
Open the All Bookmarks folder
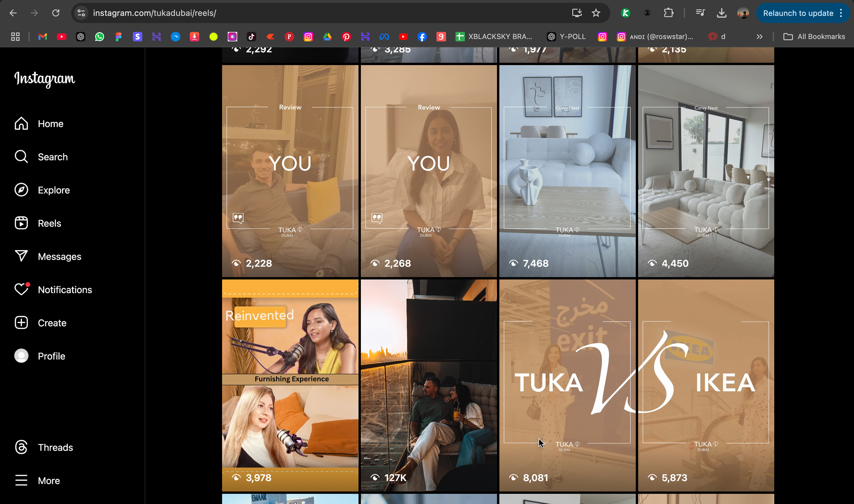814,37
